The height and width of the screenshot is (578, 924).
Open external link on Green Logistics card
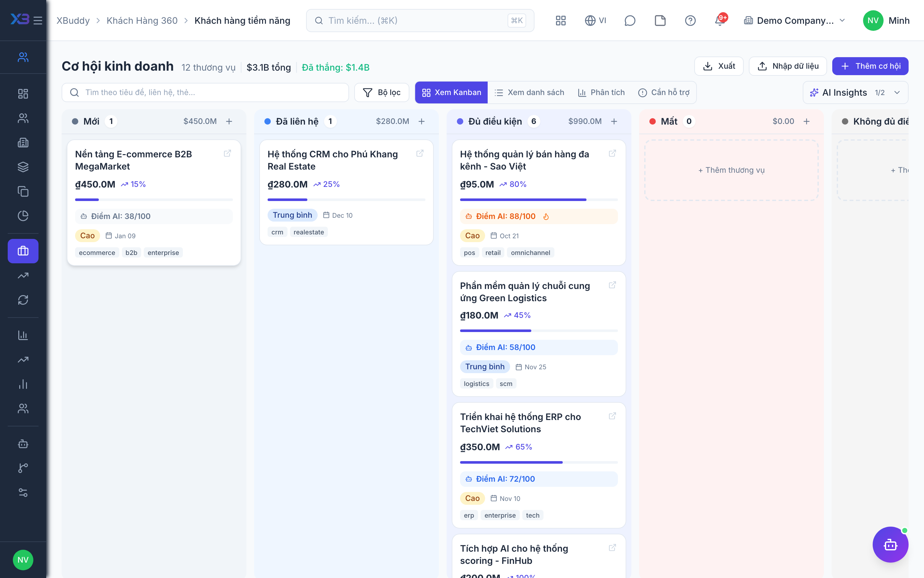pos(612,285)
